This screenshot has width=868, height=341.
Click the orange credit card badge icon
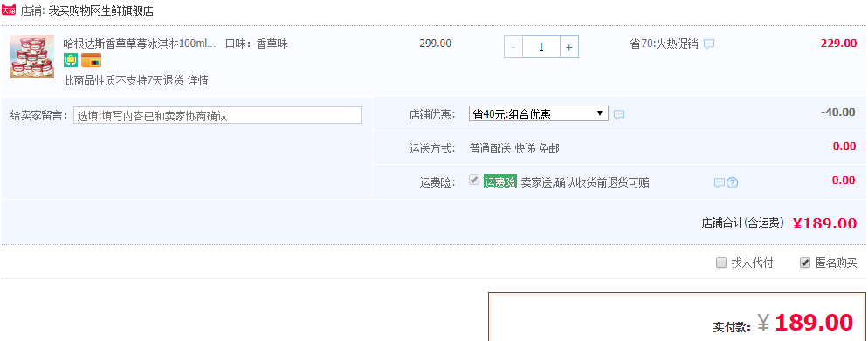click(x=92, y=60)
